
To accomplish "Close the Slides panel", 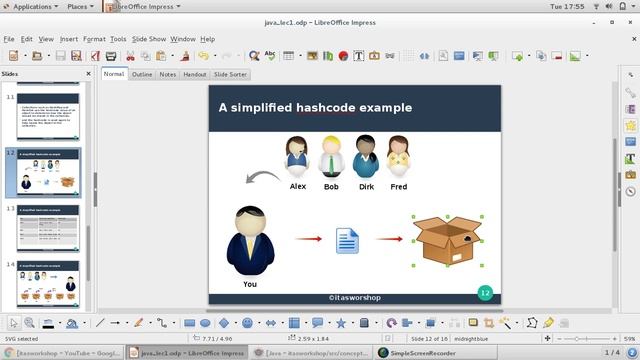I will click(89, 74).
